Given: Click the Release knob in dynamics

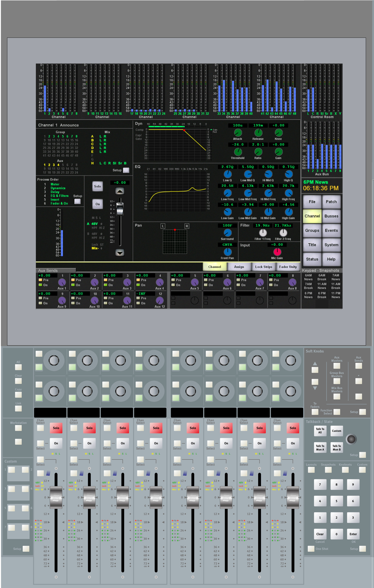Looking at the screenshot, I should (258, 133).
